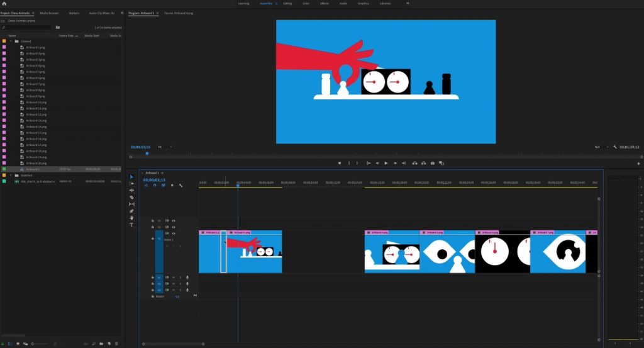Open Program monitor button editor plus
Viewport: 644px width, 348px height.
pos(638,164)
